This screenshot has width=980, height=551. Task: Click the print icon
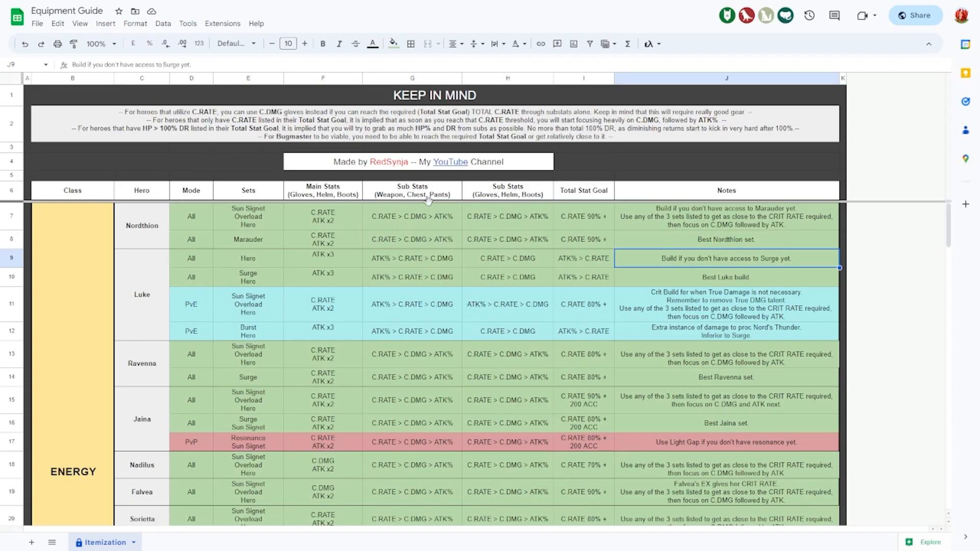58,44
